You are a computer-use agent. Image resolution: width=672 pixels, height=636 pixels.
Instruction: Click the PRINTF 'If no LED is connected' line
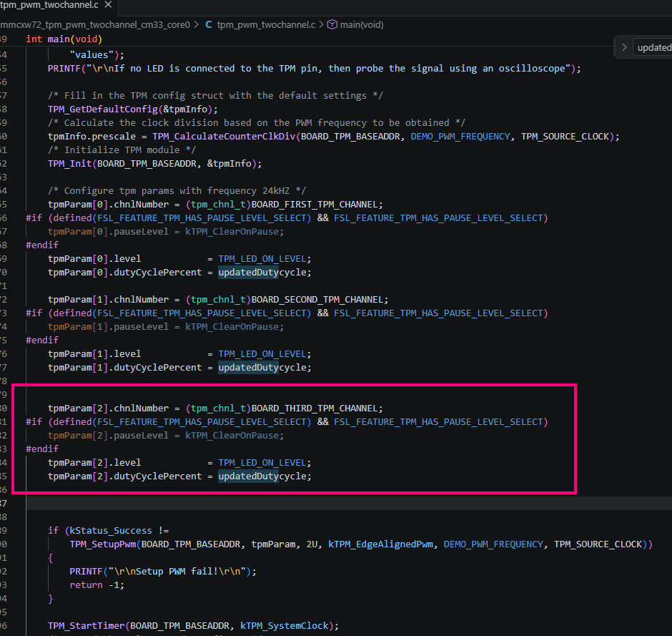pyautogui.click(x=314, y=69)
